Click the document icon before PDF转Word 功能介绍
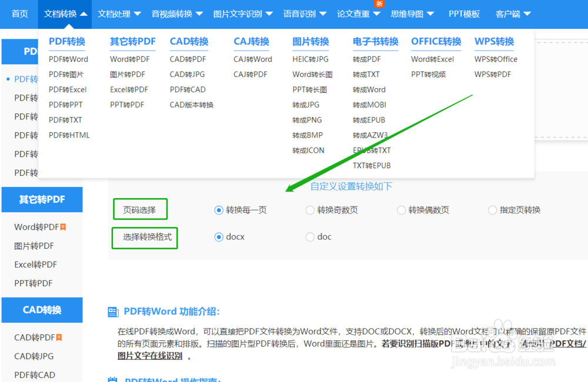 tap(114, 313)
